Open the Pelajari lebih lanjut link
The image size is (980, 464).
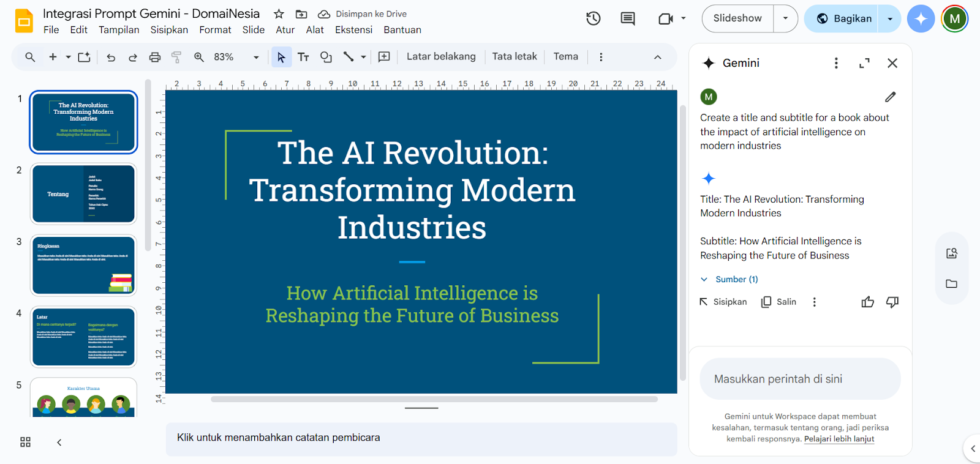(839, 439)
